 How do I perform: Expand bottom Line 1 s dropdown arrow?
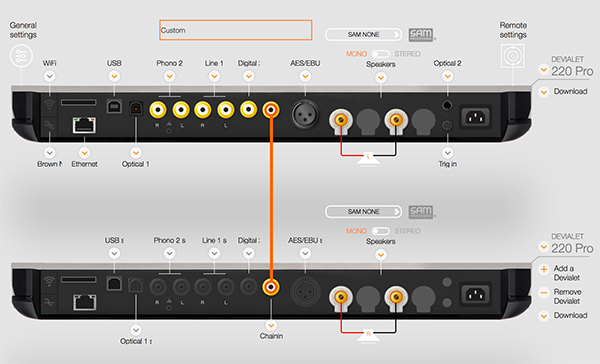(214, 253)
